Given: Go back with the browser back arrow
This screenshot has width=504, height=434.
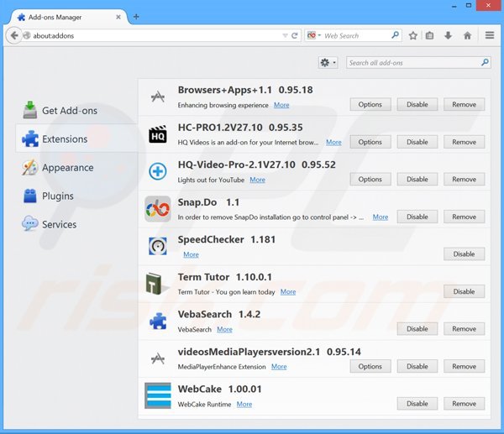Looking at the screenshot, I should pos(13,35).
